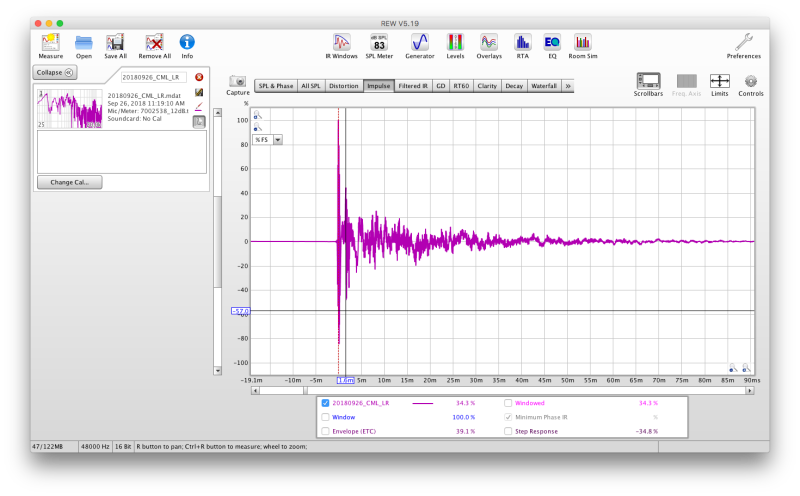Screen dimensions: 800x496
Task: Open IR Windows settings
Action: click(341, 46)
